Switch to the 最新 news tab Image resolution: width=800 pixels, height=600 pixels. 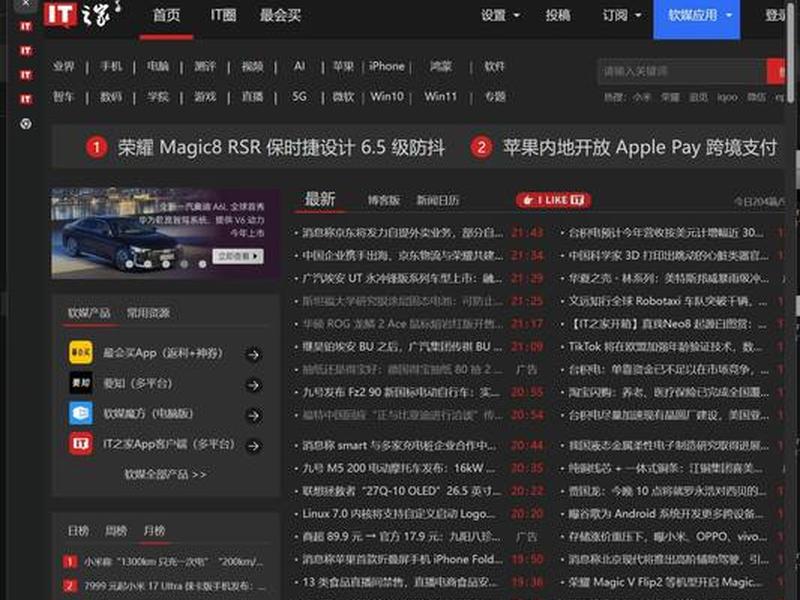[x=320, y=199]
